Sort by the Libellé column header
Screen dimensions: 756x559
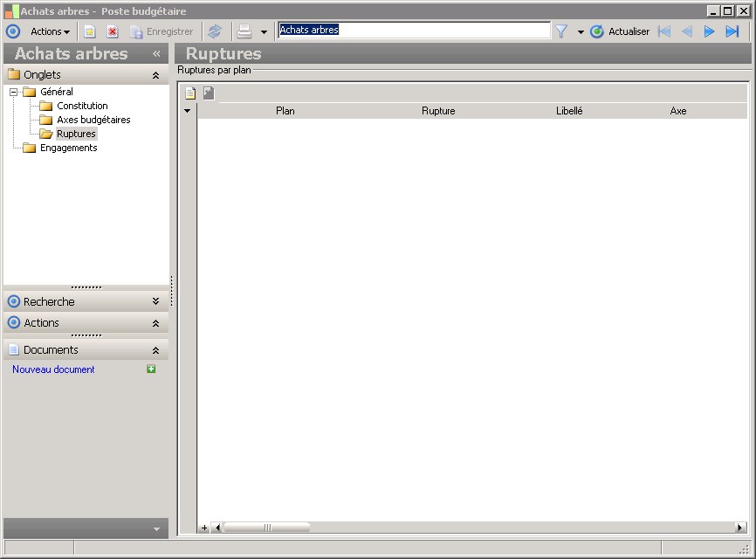[x=569, y=111]
